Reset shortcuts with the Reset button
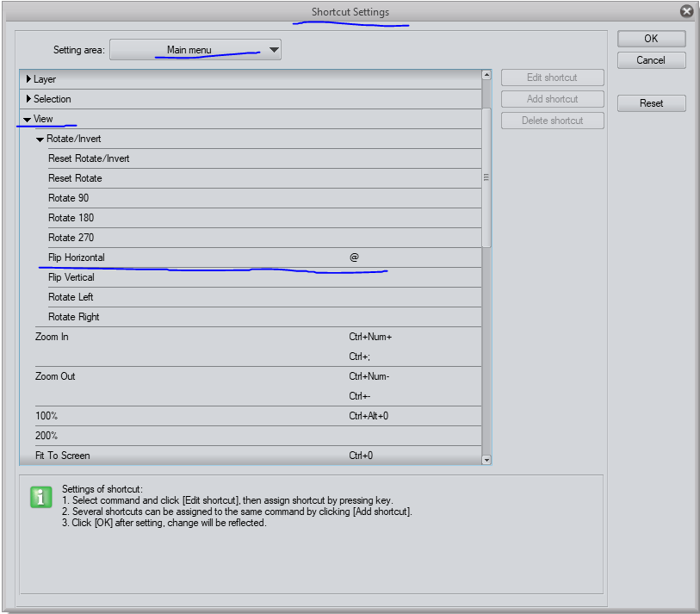700x614 pixels. point(651,103)
